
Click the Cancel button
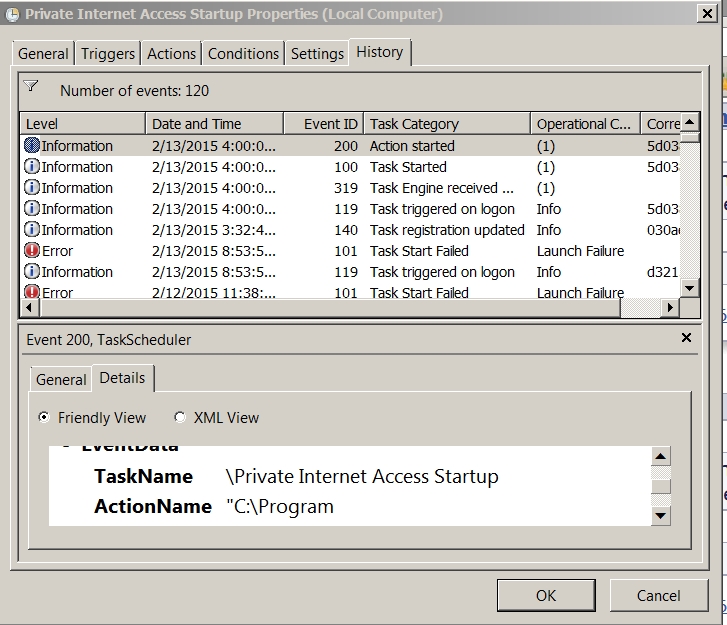click(x=658, y=595)
